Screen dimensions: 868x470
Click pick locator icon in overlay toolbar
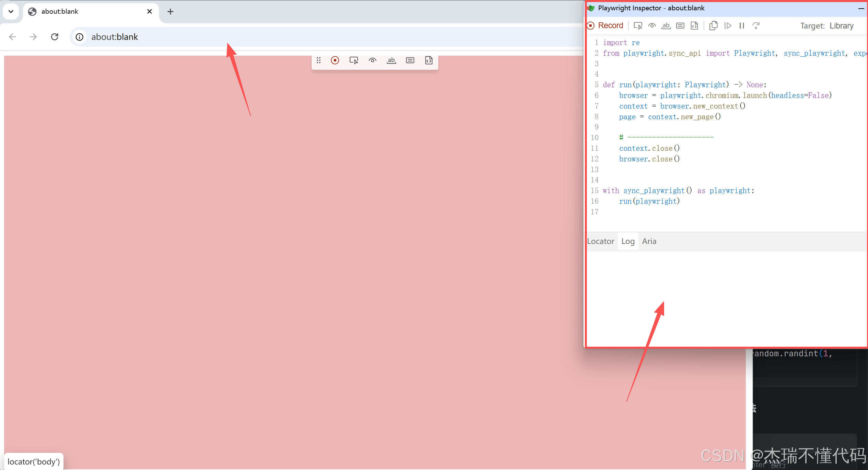click(354, 60)
